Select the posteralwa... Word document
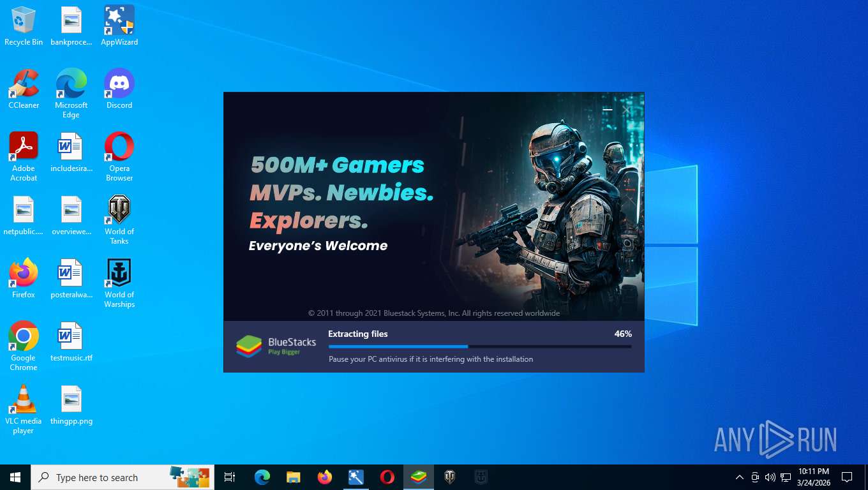The image size is (868, 490). tap(71, 279)
